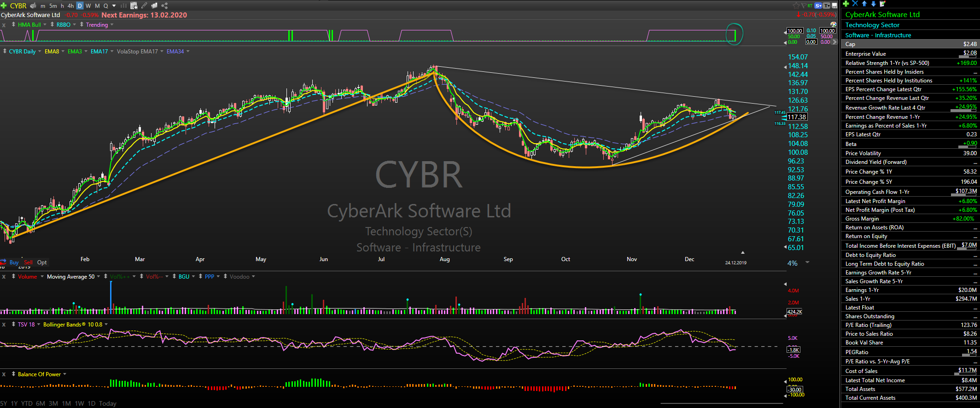Click the printer icon next to the CYBR ticker
Viewport: 980px width, 408px height.
coord(33,6)
